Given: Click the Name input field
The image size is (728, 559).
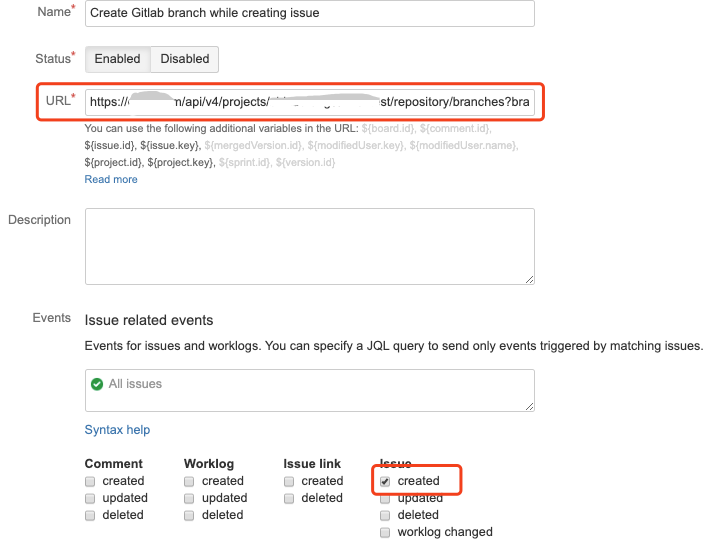Looking at the screenshot, I should click(309, 13).
